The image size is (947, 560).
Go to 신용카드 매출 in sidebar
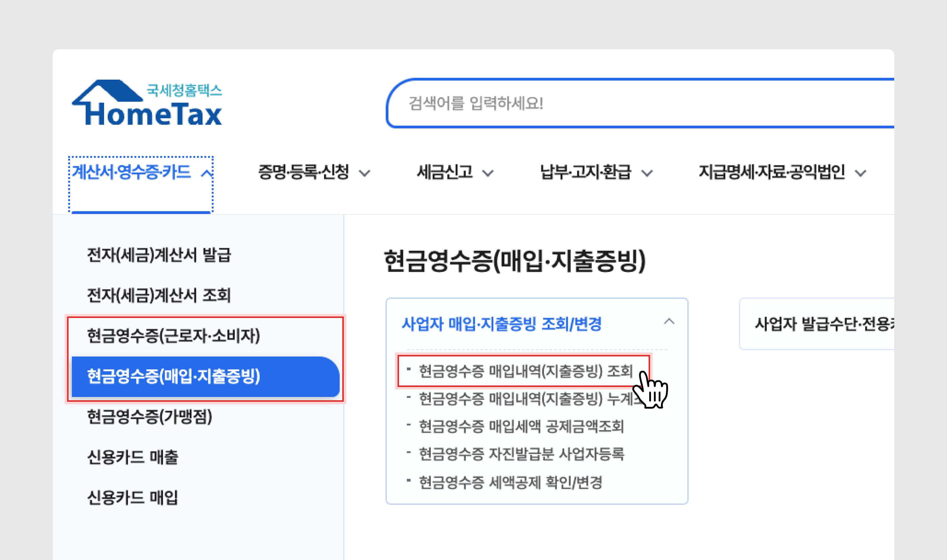(x=132, y=457)
